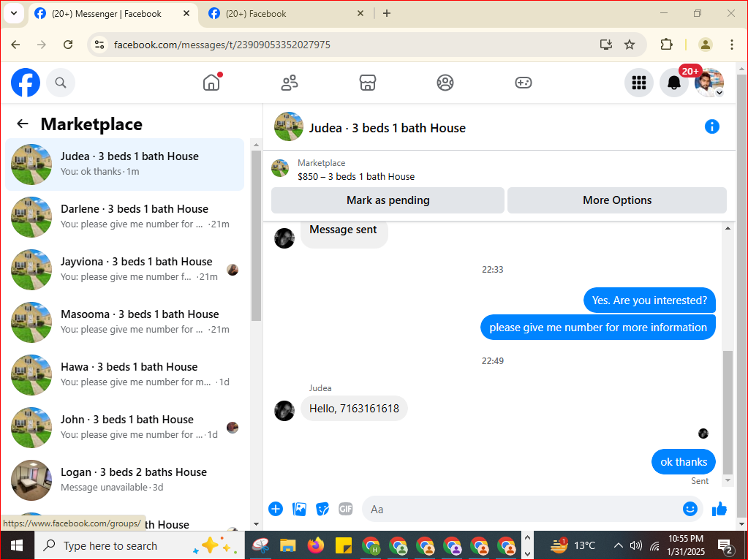This screenshot has width=748, height=560.
Task: Open the volume speaker icon
Action: (x=635, y=545)
